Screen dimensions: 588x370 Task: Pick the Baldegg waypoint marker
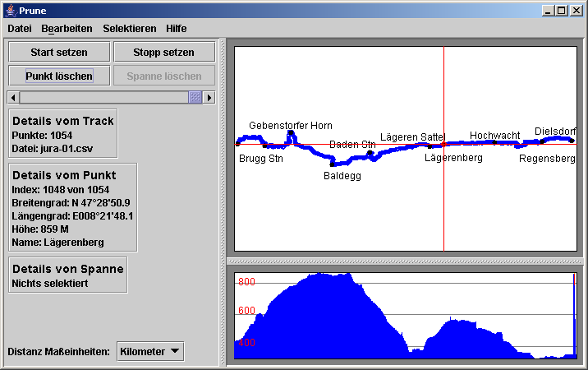point(332,164)
